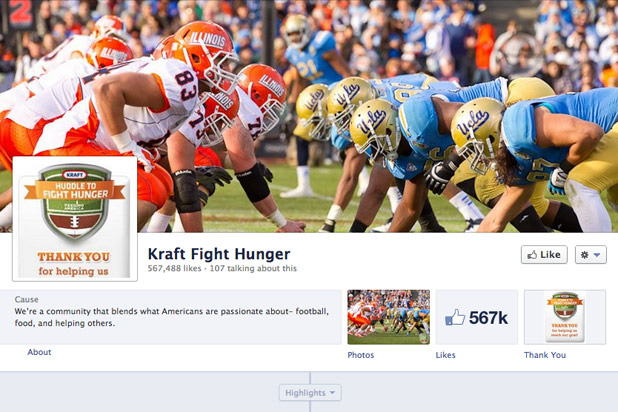Click the Kraft Fight Hunger page title
618x412 pixels.
pos(219,254)
